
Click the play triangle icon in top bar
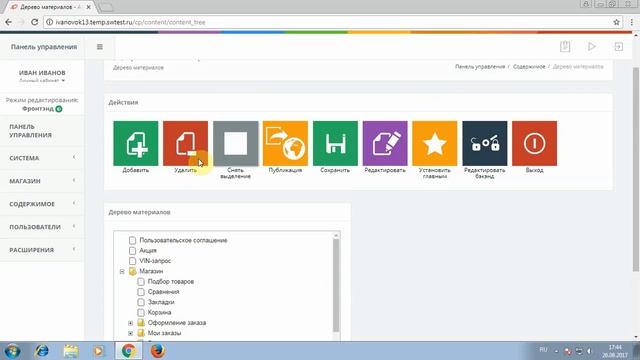[592, 47]
